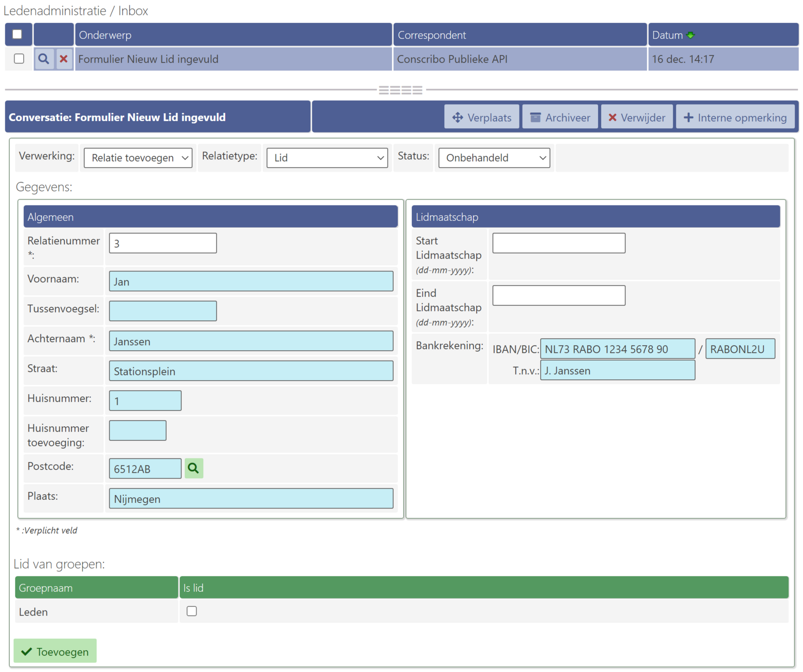This screenshot has width=803, height=672.
Task: Edit the BIC field RABONL2U
Action: tap(740, 349)
